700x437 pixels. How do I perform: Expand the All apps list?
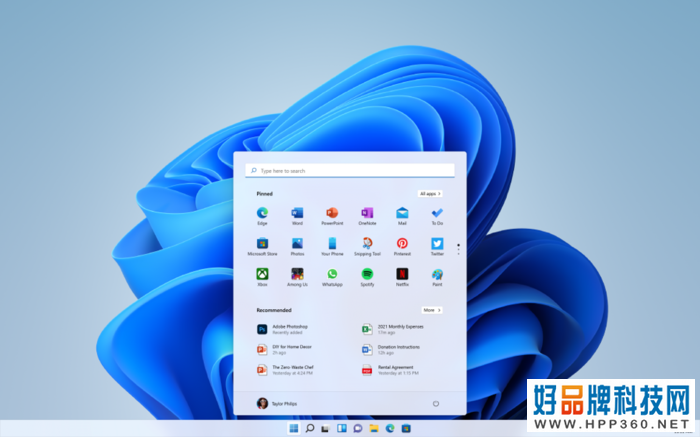(x=430, y=194)
